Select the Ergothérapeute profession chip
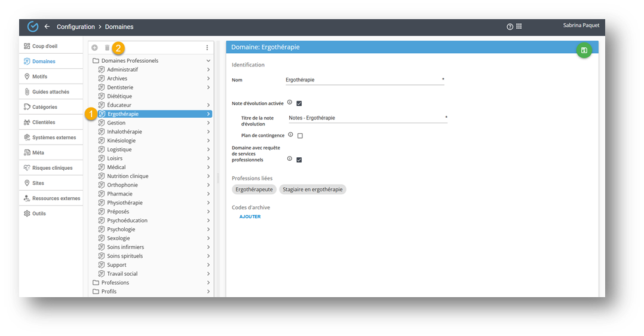 (x=254, y=190)
